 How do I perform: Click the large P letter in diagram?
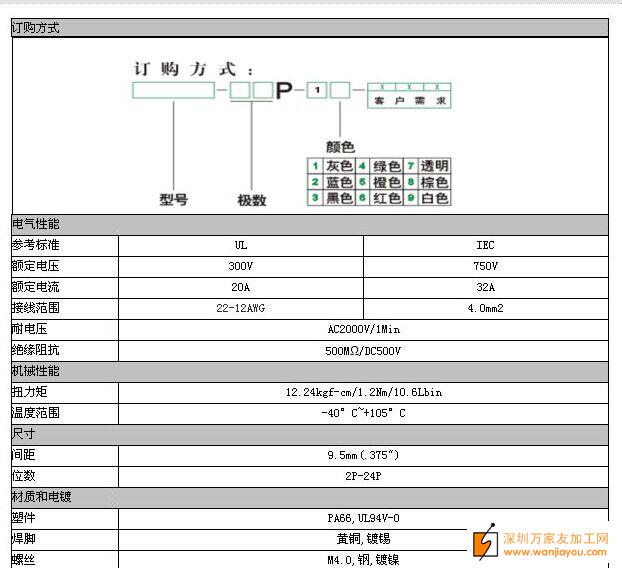[286, 92]
